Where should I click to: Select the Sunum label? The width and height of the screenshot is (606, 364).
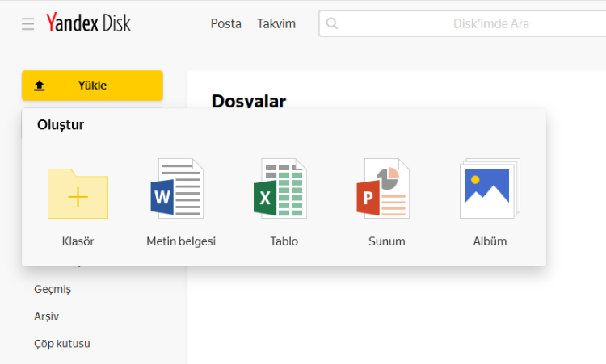(x=387, y=241)
